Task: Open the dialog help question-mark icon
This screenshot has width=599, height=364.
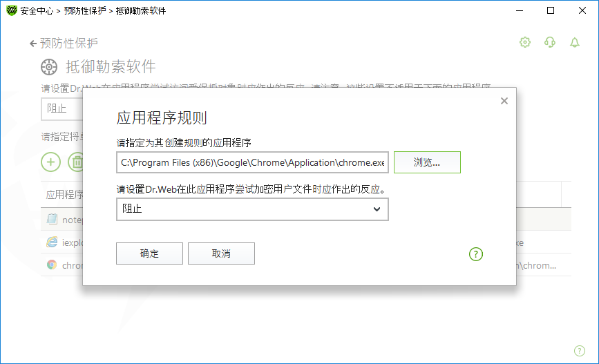Action: [476, 254]
